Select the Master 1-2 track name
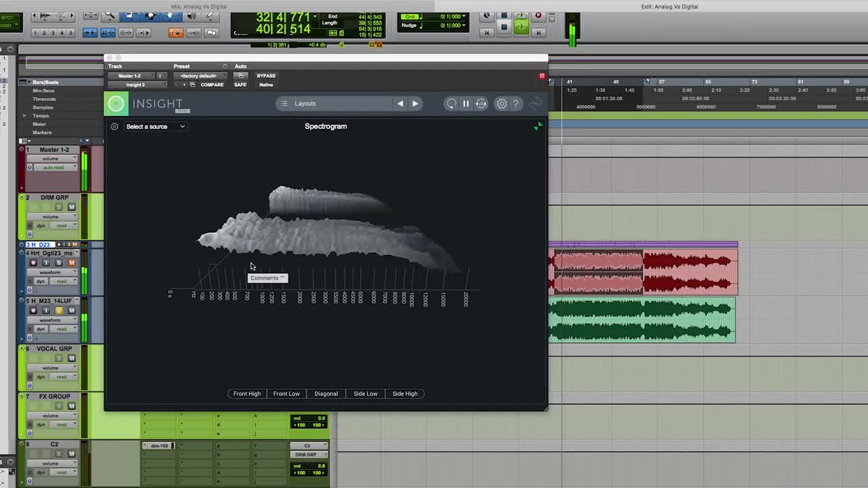The height and width of the screenshot is (488, 868). click(x=54, y=150)
